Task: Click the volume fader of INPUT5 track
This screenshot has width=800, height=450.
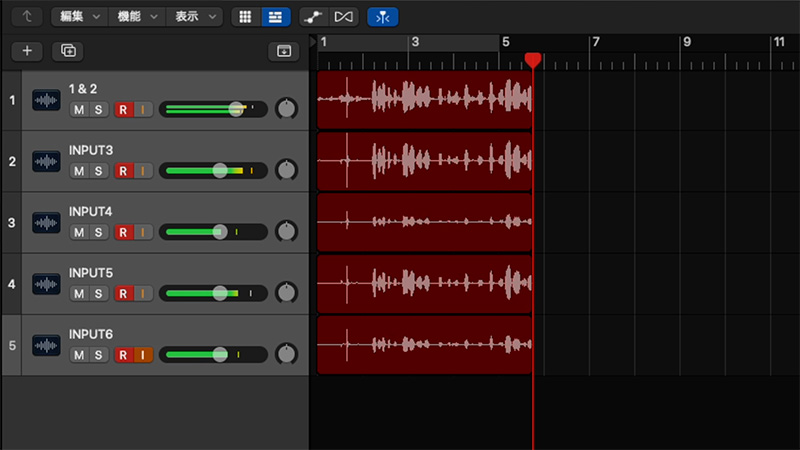Action: pos(220,293)
